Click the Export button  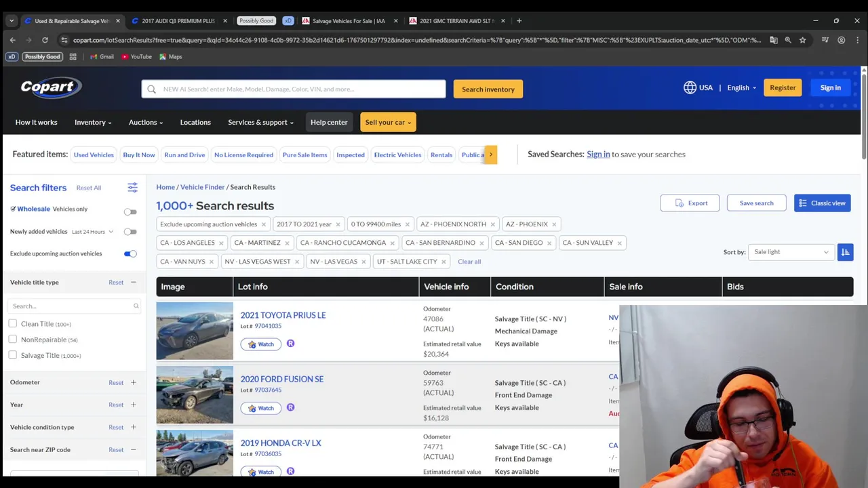tap(690, 203)
